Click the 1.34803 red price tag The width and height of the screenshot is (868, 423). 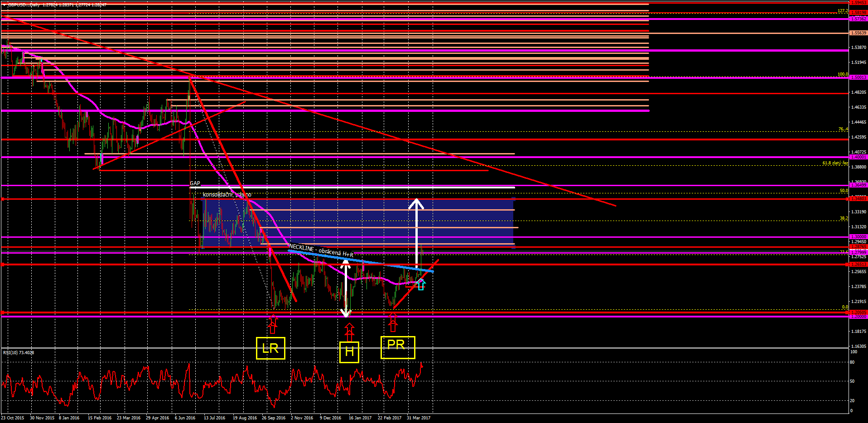pyautogui.click(x=858, y=199)
